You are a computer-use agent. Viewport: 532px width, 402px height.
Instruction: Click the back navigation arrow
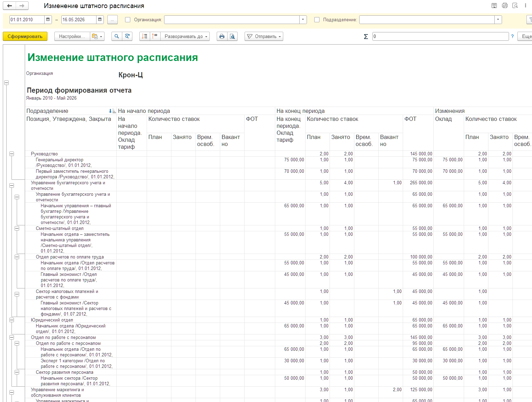[x=9, y=6]
